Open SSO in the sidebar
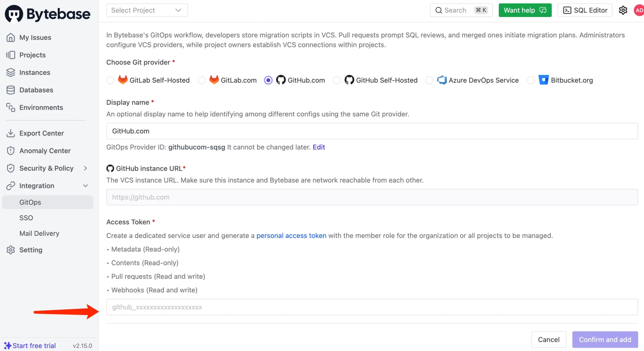Viewport: 644px width, 351px height. 26,218
